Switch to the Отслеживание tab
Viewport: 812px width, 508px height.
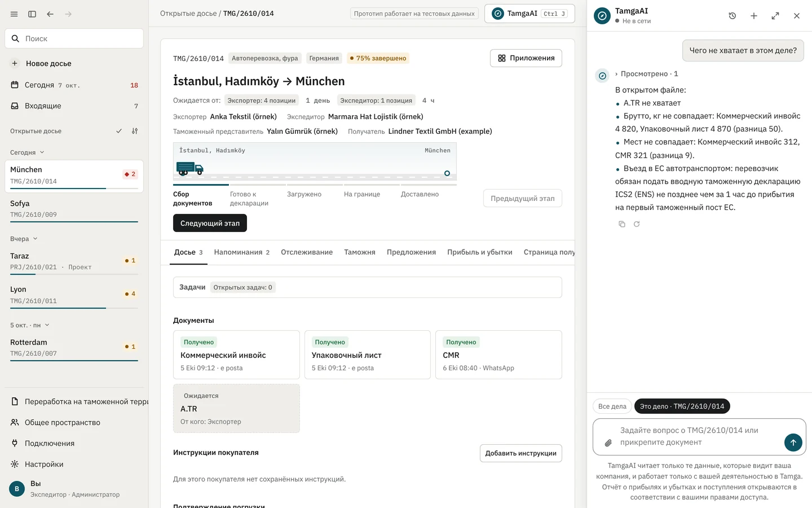307,252
